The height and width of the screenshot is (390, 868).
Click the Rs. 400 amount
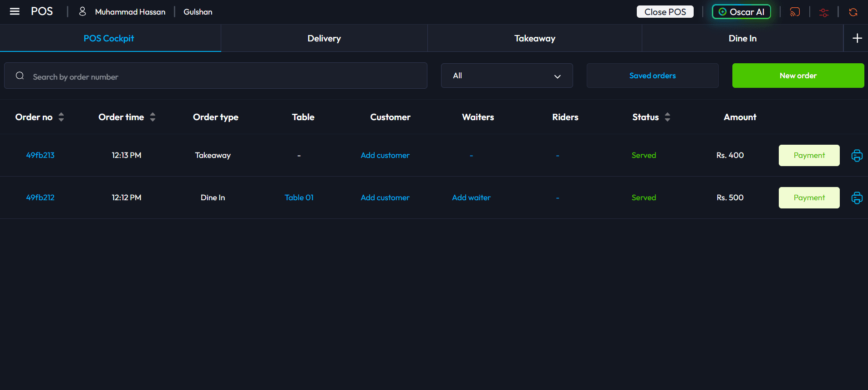730,155
